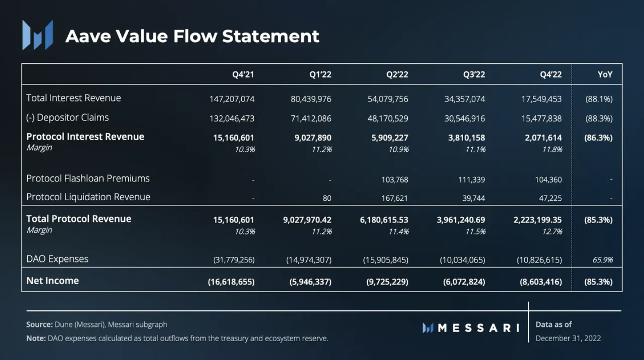Image resolution: width=644 pixels, height=360 pixels.
Task: Click the Net Income row label
Action: [x=52, y=281]
